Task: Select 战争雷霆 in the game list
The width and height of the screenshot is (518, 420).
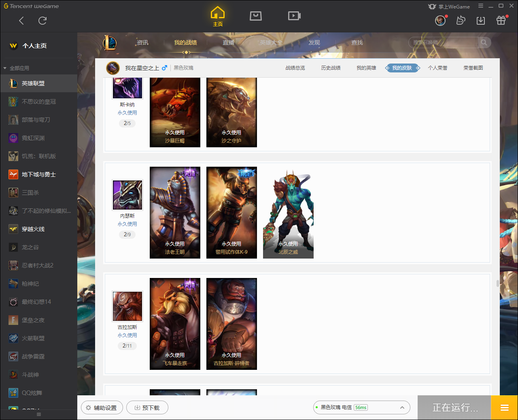Action: [38, 356]
